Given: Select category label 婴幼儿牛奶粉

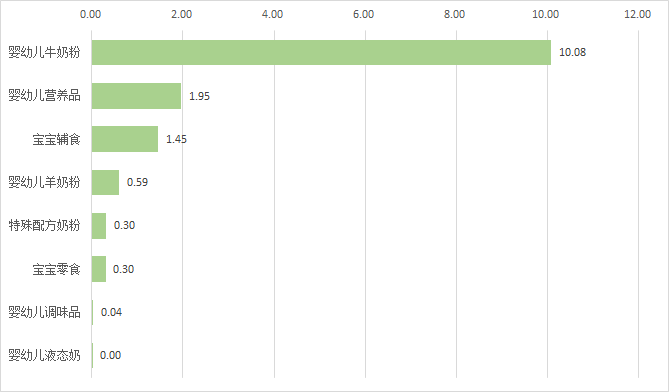Looking at the screenshot, I should pos(44,52).
